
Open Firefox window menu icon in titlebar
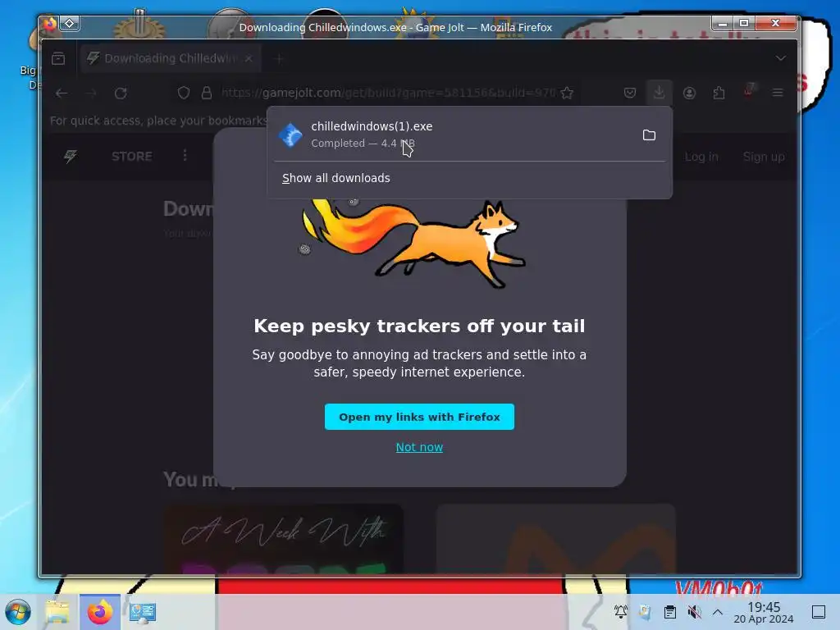point(50,24)
